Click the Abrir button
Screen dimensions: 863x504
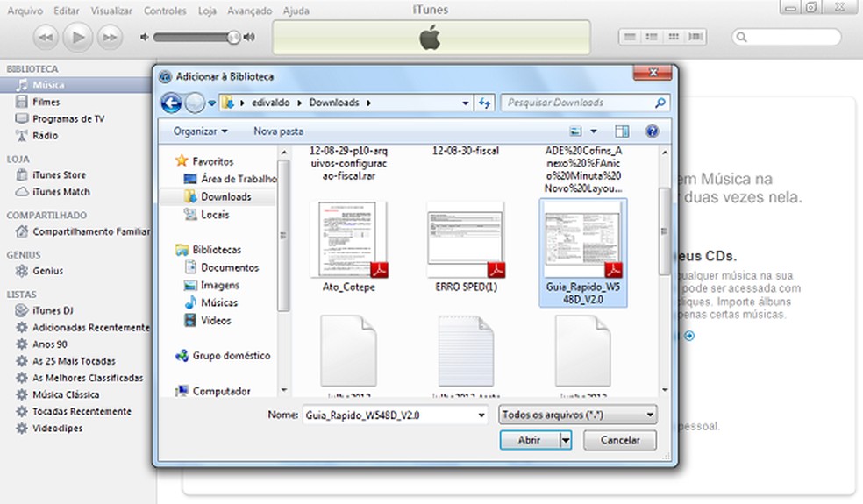pyautogui.click(x=529, y=440)
